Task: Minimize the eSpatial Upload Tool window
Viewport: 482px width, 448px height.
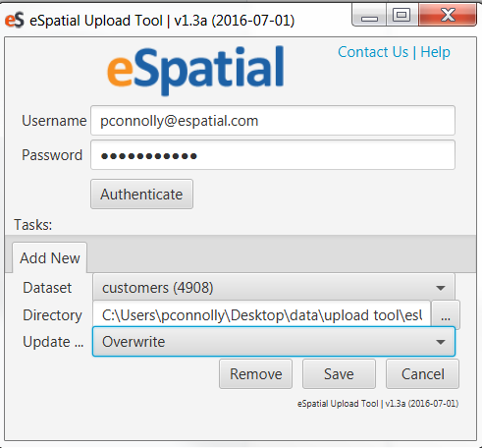Action: 369,15
